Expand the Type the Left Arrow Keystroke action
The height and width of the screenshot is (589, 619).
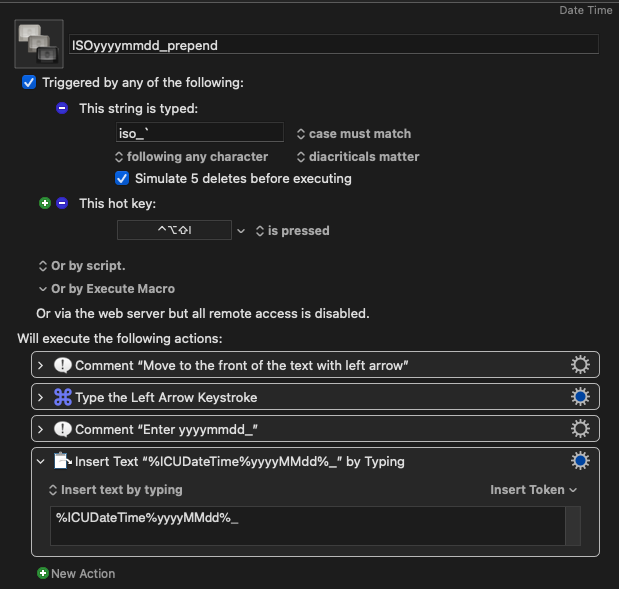click(x=41, y=397)
